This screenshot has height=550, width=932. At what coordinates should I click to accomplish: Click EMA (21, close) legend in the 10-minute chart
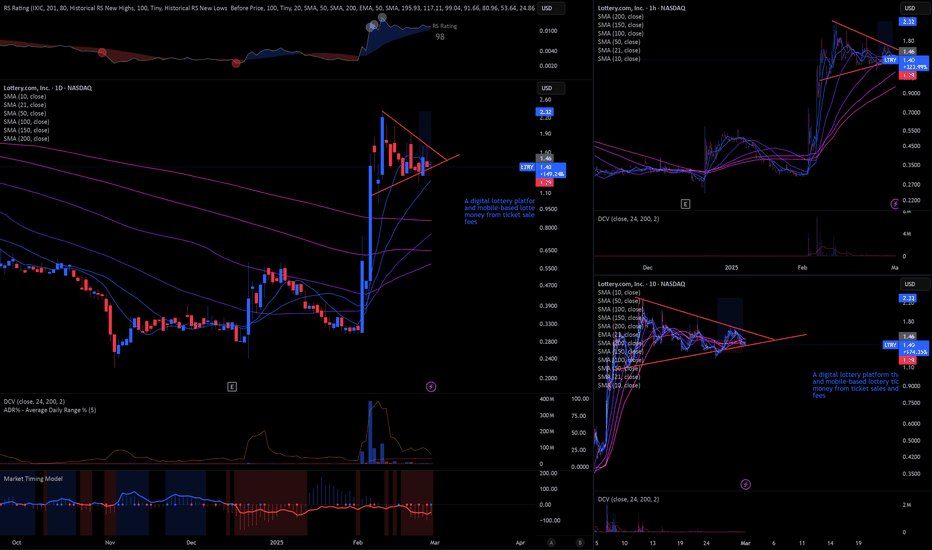tap(619, 335)
